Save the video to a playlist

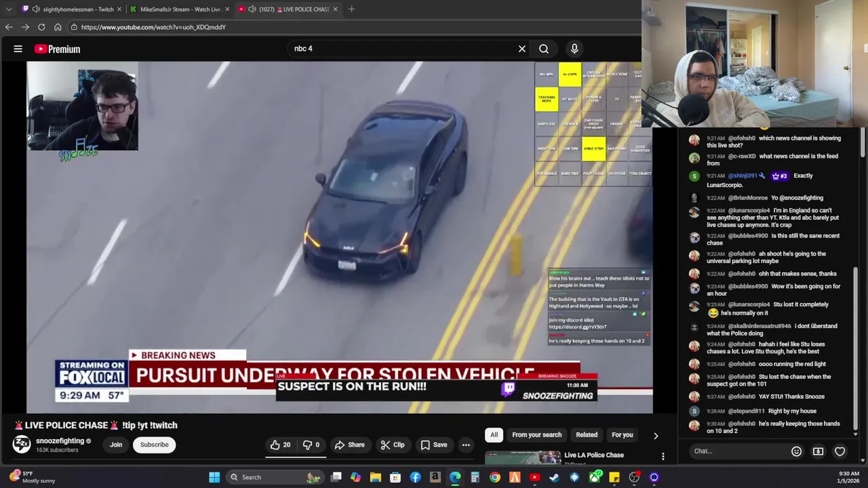point(434,445)
